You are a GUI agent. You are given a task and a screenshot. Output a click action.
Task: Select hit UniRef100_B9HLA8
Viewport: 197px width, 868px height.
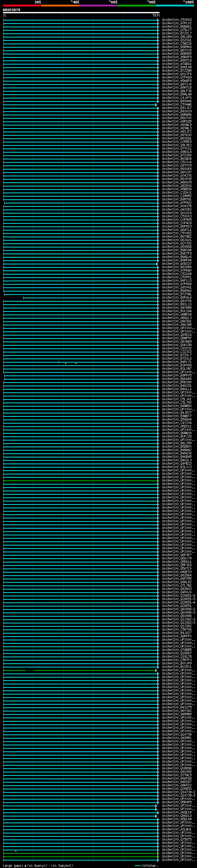coord(176,94)
